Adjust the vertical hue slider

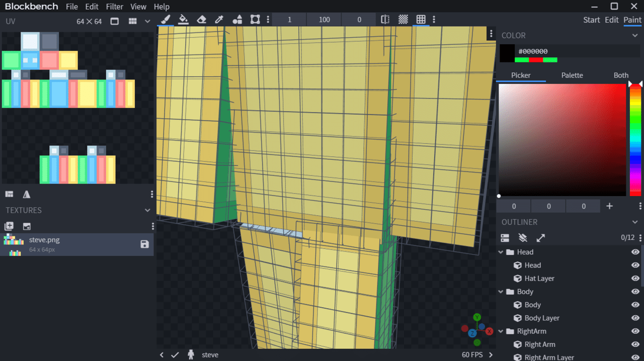[x=635, y=140]
